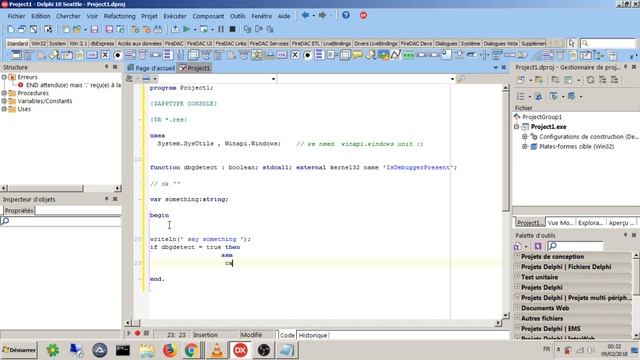Click Structure panel horizontal scrollbar

coord(60,188)
